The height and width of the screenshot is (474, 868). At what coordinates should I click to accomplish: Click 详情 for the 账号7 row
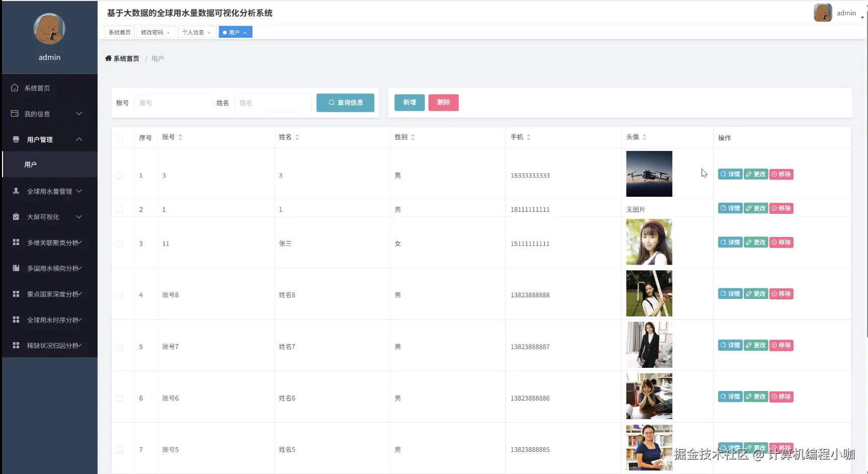point(730,345)
